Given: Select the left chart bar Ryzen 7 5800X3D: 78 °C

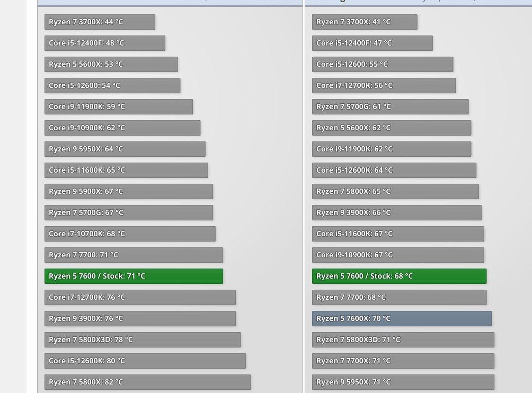Looking at the screenshot, I should pos(143,340).
